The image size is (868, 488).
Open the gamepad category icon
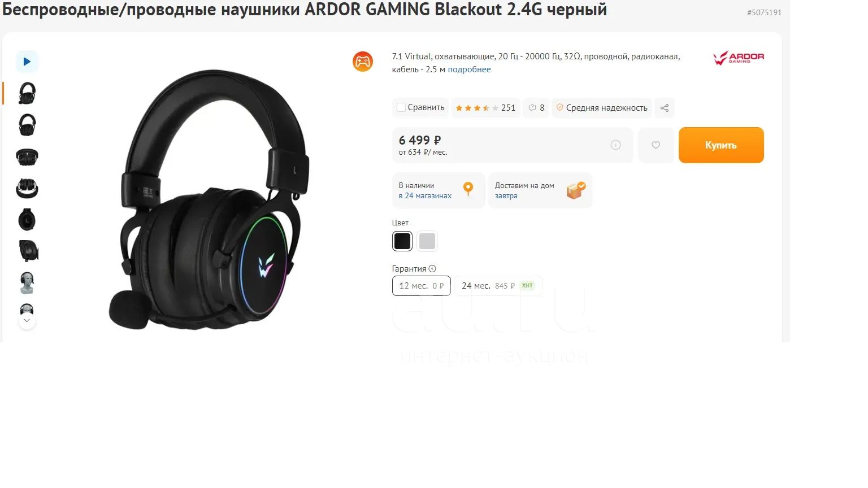[363, 62]
